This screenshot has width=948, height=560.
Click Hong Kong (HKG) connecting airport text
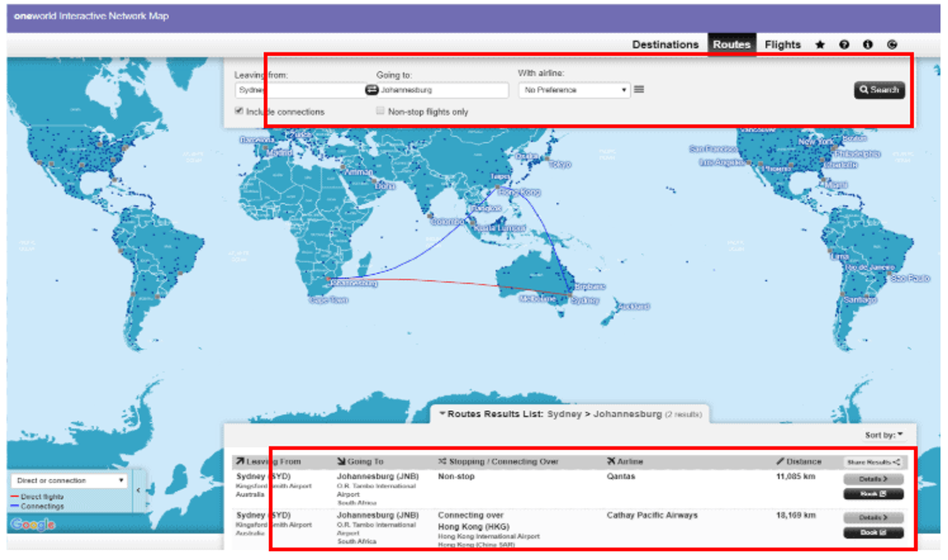point(474,527)
